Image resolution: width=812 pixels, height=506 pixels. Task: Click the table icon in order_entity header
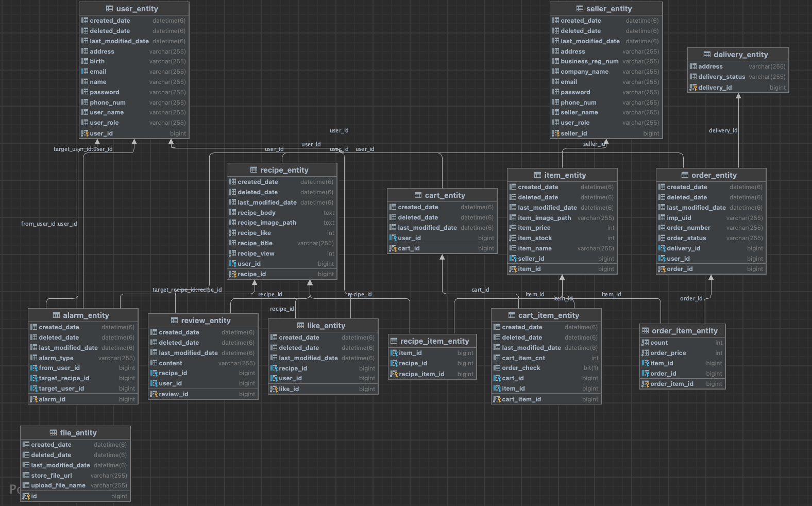pos(685,175)
